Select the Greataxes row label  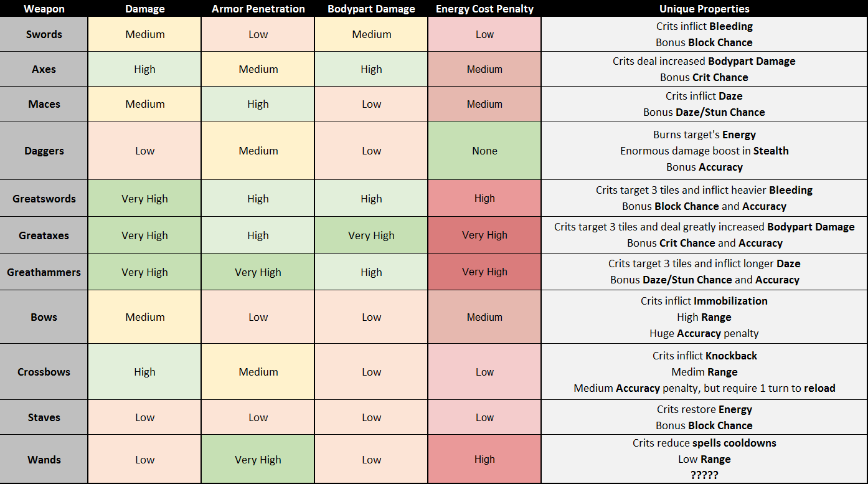[x=44, y=235]
